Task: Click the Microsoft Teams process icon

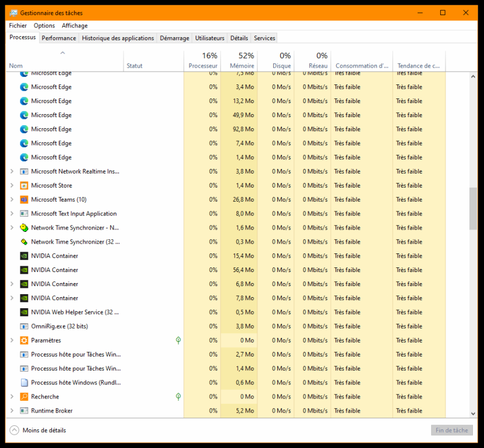Action: (x=24, y=200)
